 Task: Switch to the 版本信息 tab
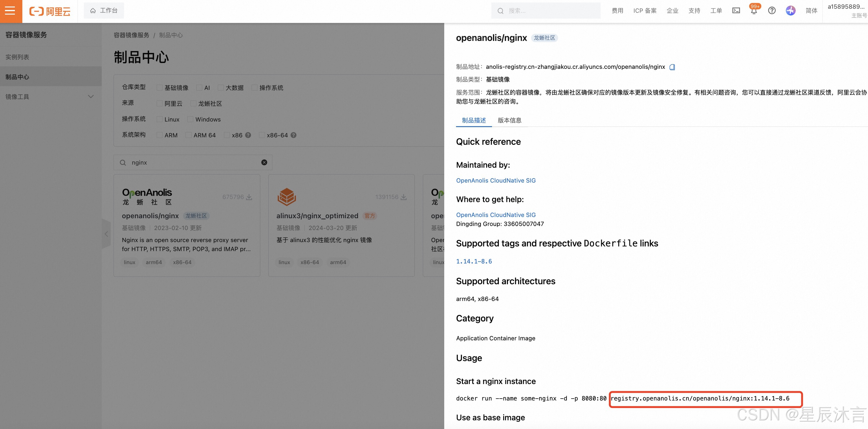point(509,120)
